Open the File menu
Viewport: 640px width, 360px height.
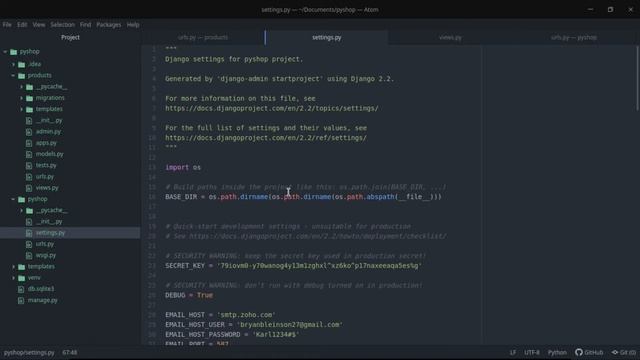[7, 25]
